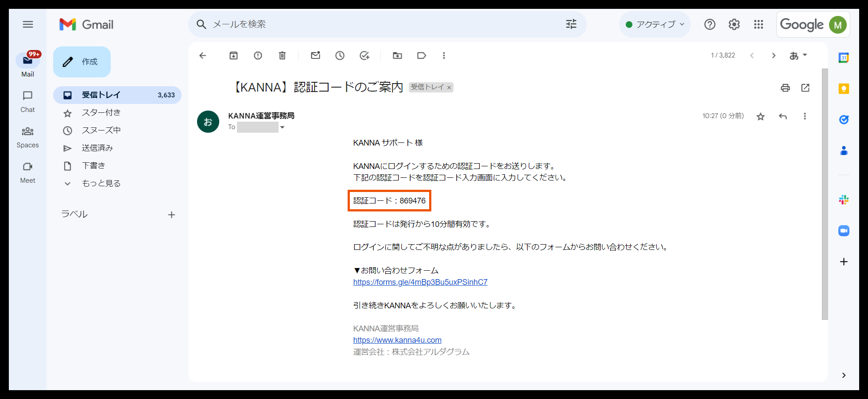Hide the side panel chevron
The height and width of the screenshot is (399, 868).
tap(844, 375)
